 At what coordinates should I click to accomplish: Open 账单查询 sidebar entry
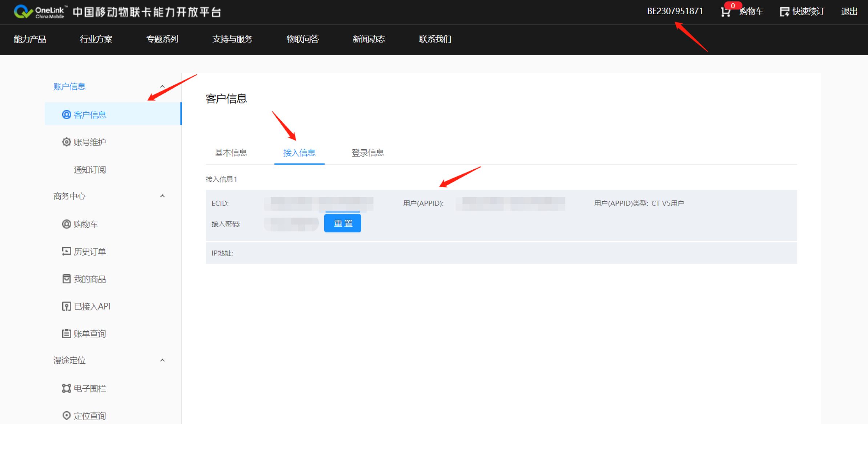84,333
